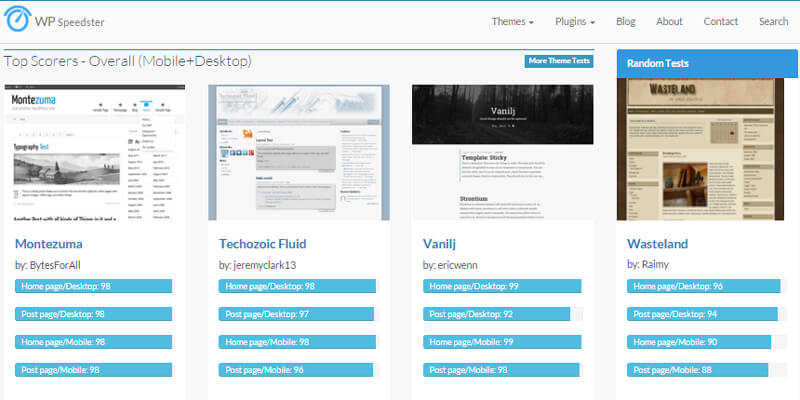Open the Wasteland theme title link
This screenshot has width=800, height=400.
click(658, 244)
